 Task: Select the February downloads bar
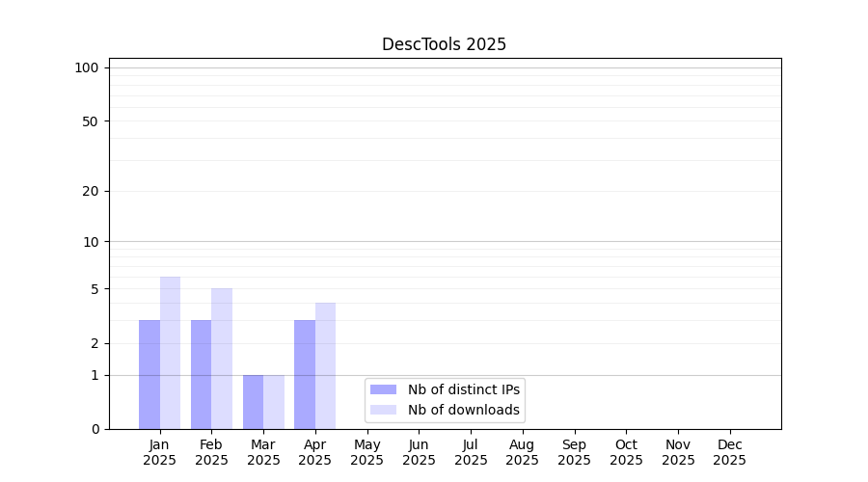point(222,359)
